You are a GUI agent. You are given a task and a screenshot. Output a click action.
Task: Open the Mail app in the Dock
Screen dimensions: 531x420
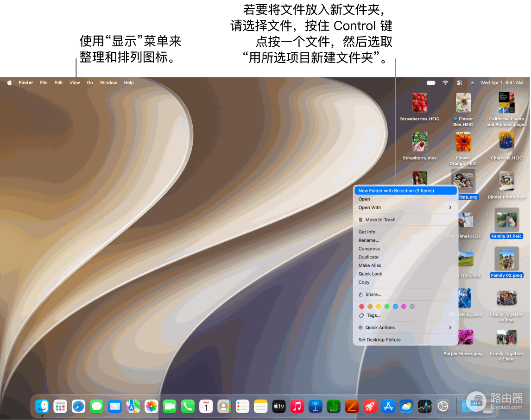(x=115, y=406)
